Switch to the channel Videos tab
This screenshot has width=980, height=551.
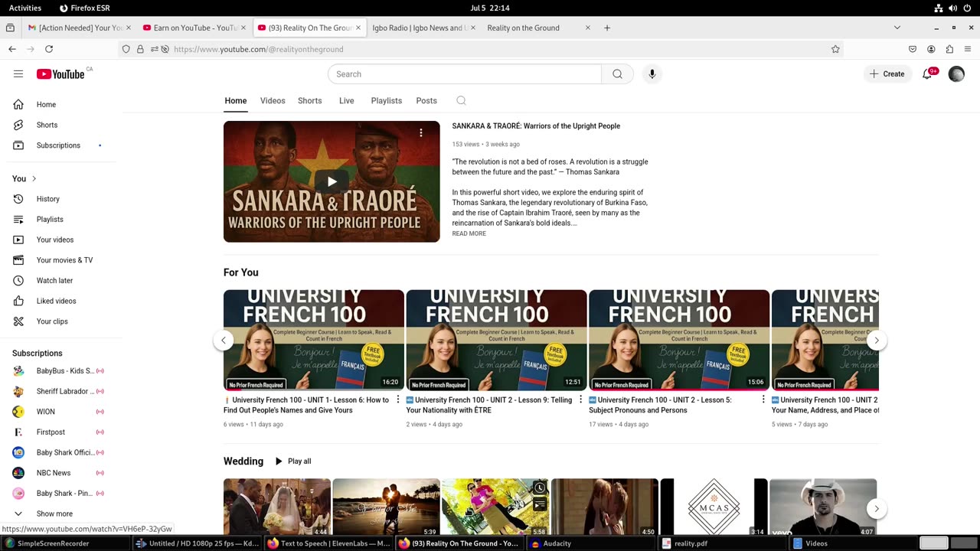[x=273, y=101]
